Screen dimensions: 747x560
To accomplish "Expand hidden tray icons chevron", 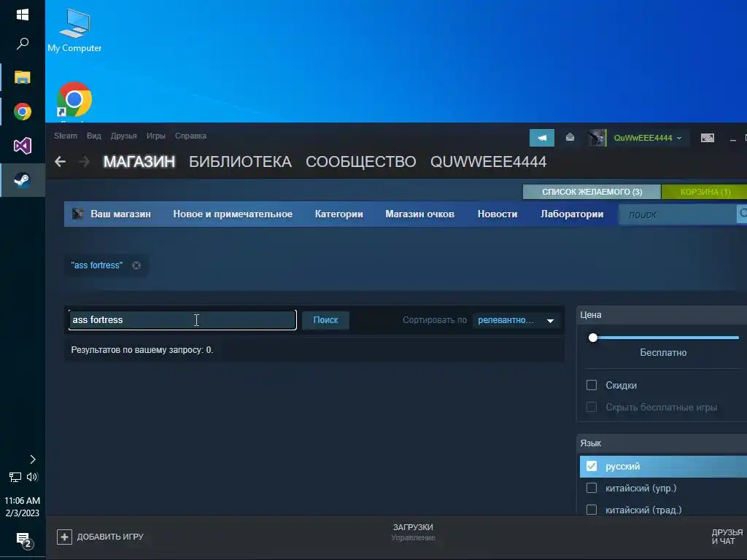I will point(32,459).
